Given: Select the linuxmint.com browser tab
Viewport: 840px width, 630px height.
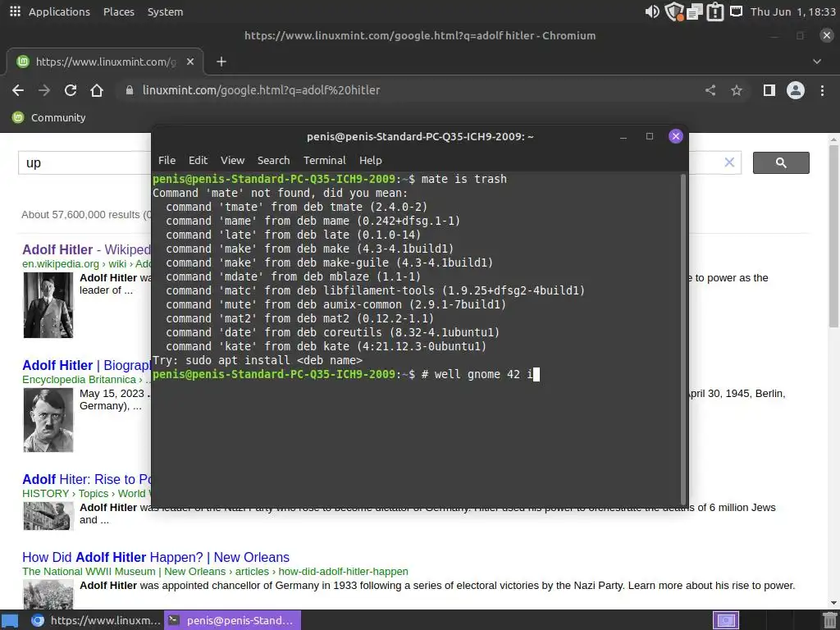Looking at the screenshot, I should 105,62.
